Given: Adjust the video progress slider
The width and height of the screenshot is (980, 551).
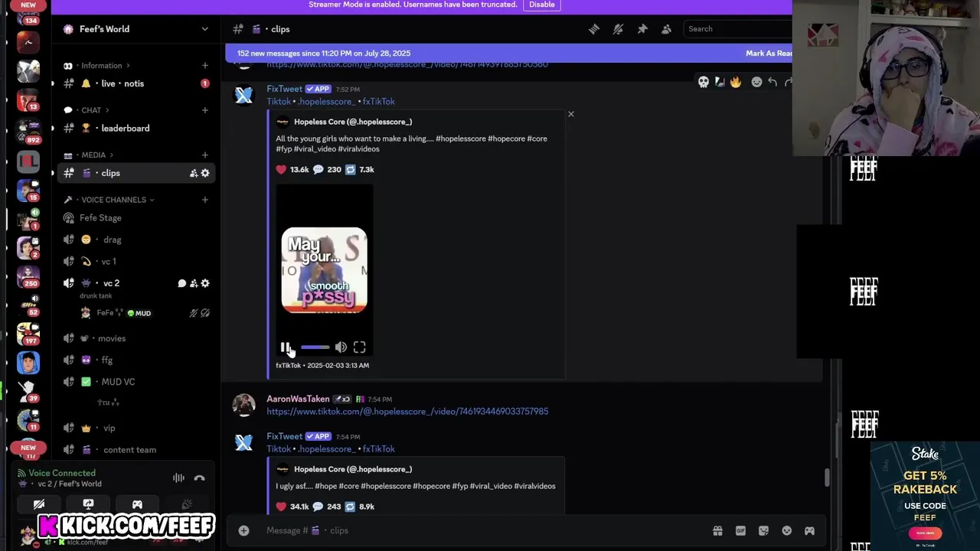Looking at the screenshot, I should coord(315,347).
